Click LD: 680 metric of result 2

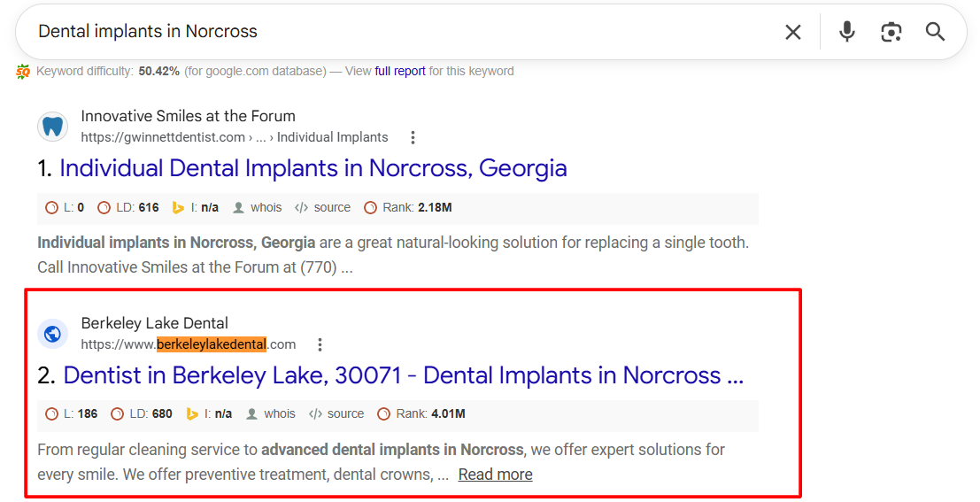[142, 413]
